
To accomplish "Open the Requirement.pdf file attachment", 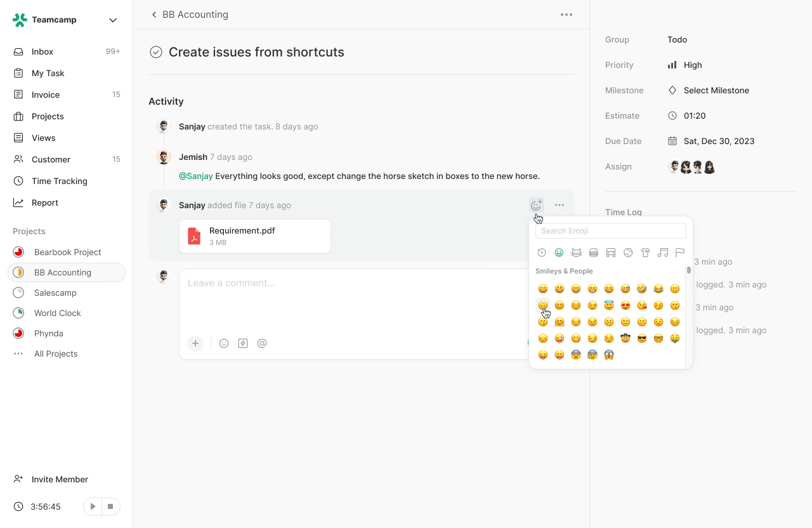I will pos(254,236).
